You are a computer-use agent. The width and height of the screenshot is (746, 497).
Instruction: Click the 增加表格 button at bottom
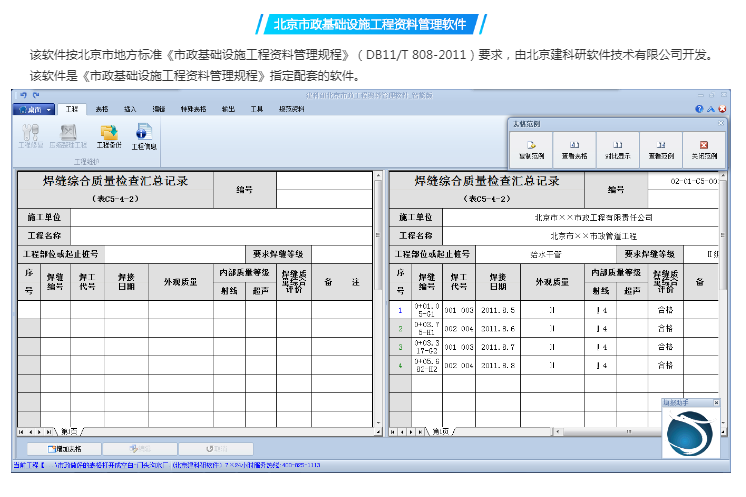pos(64,448)
